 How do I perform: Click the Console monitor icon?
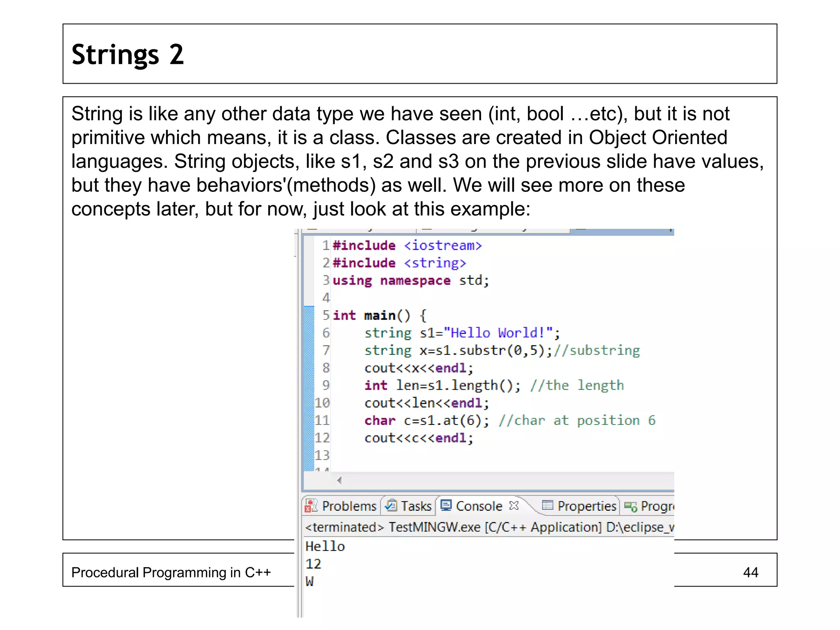tap(446, 505)
